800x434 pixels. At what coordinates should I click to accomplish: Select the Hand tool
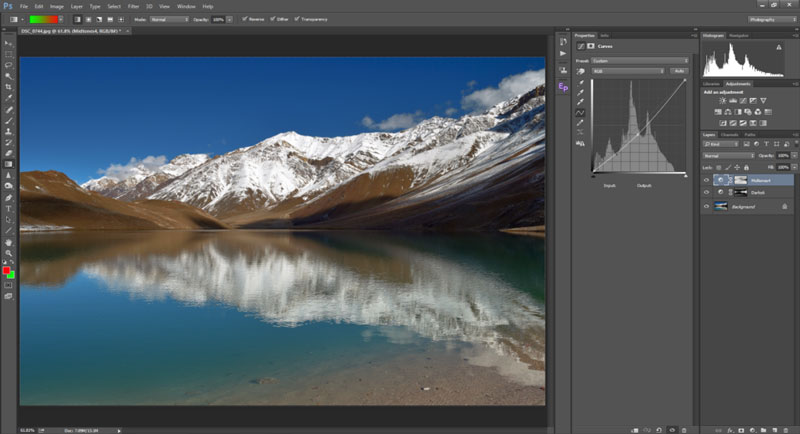pyautogui.click(x=9, y=241)
